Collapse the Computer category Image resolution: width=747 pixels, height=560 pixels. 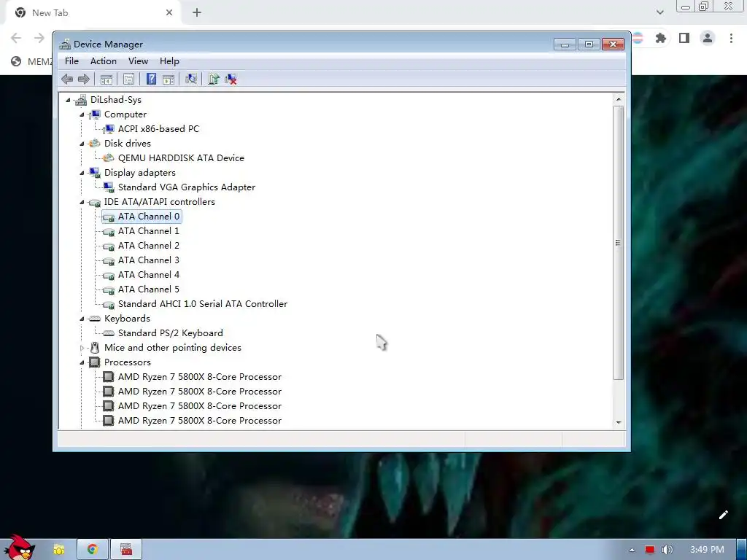(82, 114)
